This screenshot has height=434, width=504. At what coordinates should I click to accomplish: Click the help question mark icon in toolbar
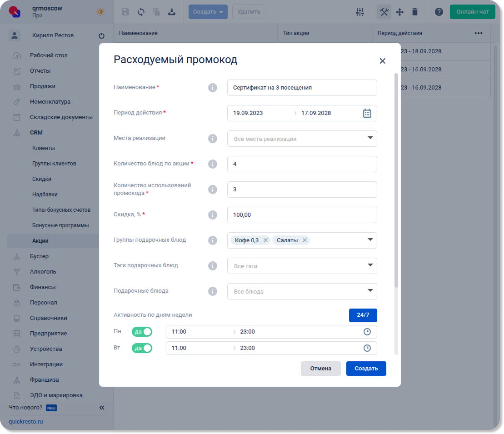point(439,12)
